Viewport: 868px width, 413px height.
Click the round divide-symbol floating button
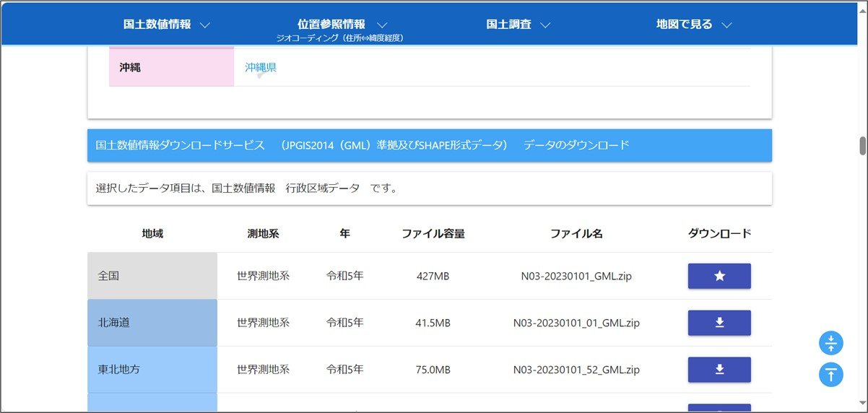831,343
